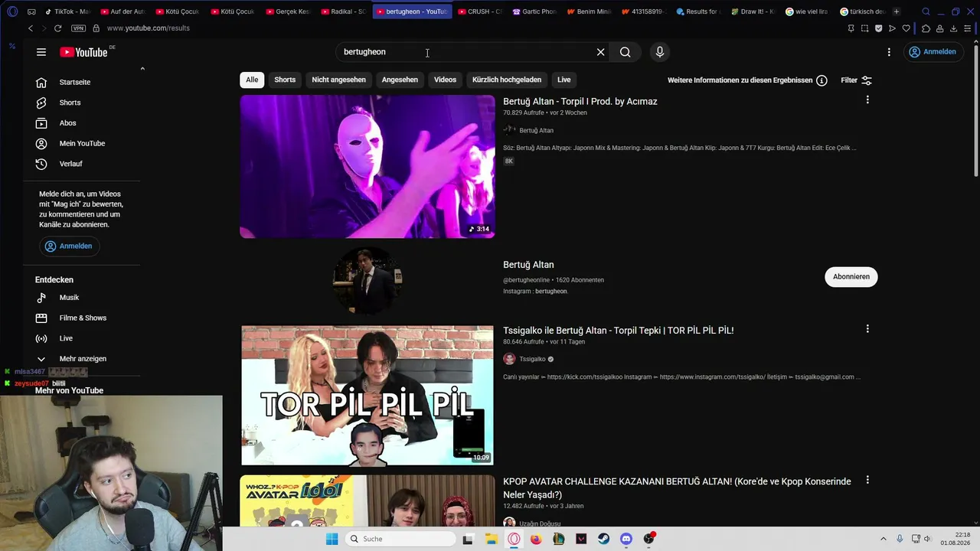Open more options for the Tssigalko video

click(867, 329)
